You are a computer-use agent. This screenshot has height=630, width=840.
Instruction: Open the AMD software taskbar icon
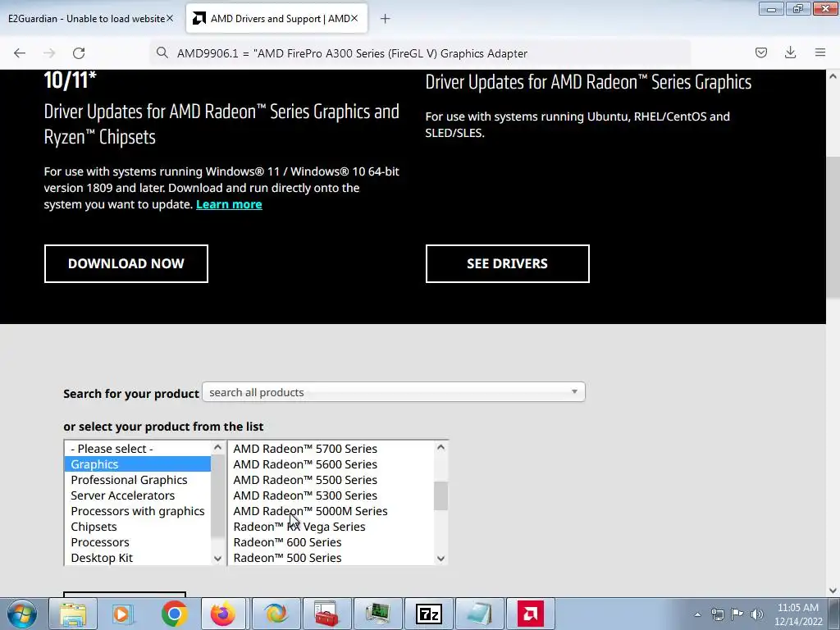tap(531, 614)
